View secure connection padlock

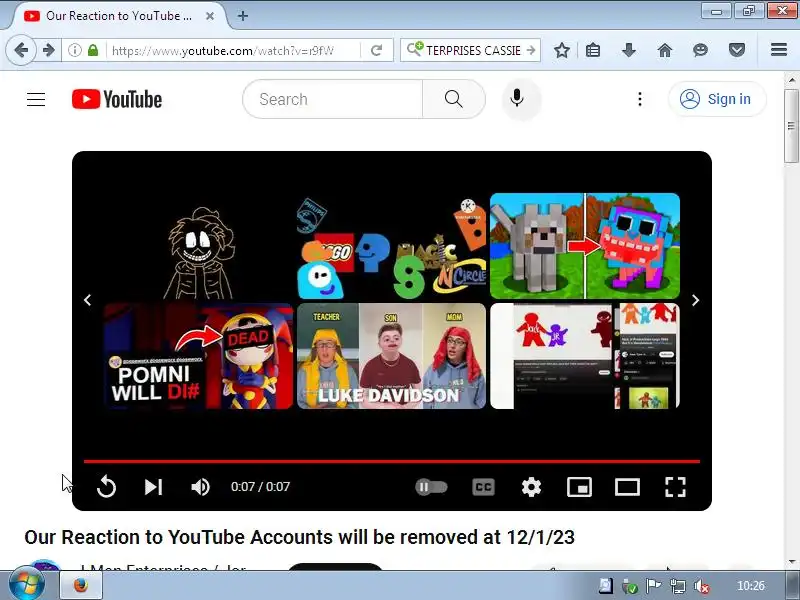93,50
